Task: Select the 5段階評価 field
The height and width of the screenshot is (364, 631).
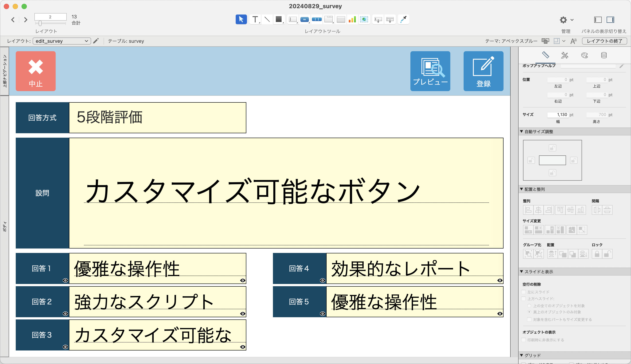Action: tap(157, 118)
